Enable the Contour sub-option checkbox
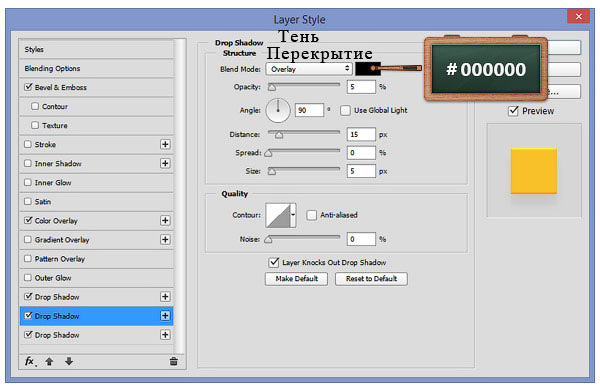Viewport: 600px width, 390px height. click(x=35, y=106)
